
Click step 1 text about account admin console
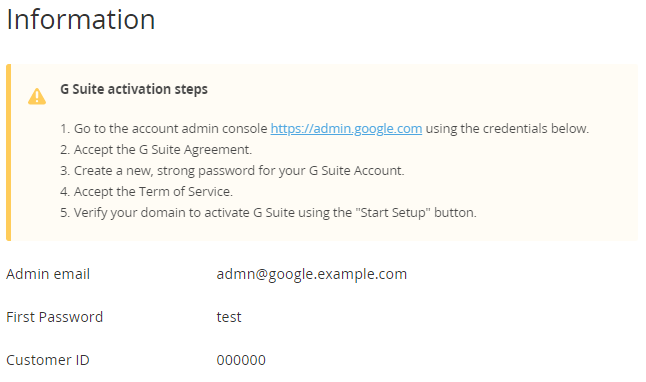324,129
